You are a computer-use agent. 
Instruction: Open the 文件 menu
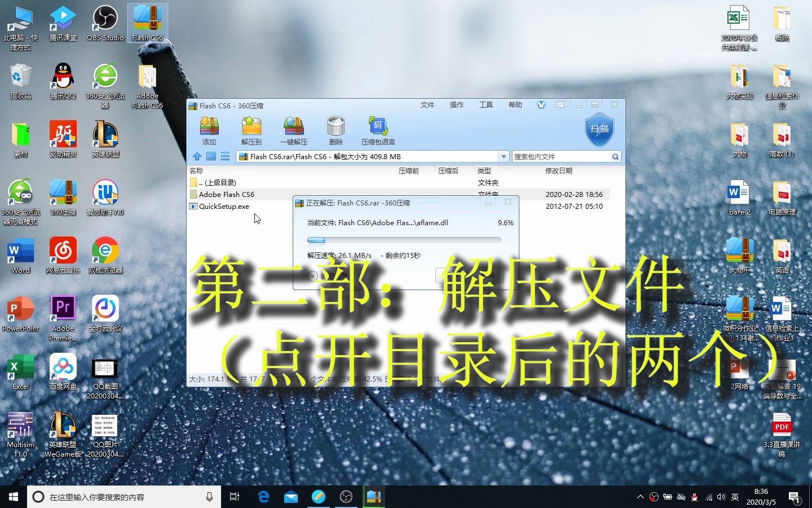pos(427,105)
